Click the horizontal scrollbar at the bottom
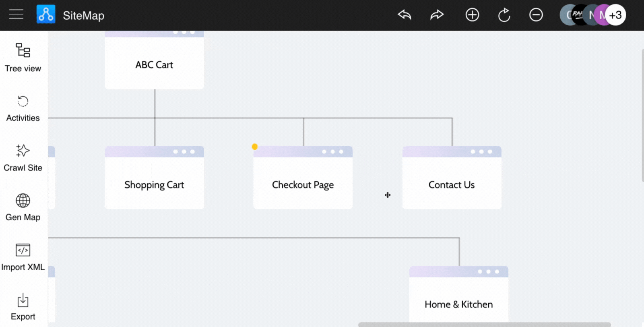 click(485, 325)
